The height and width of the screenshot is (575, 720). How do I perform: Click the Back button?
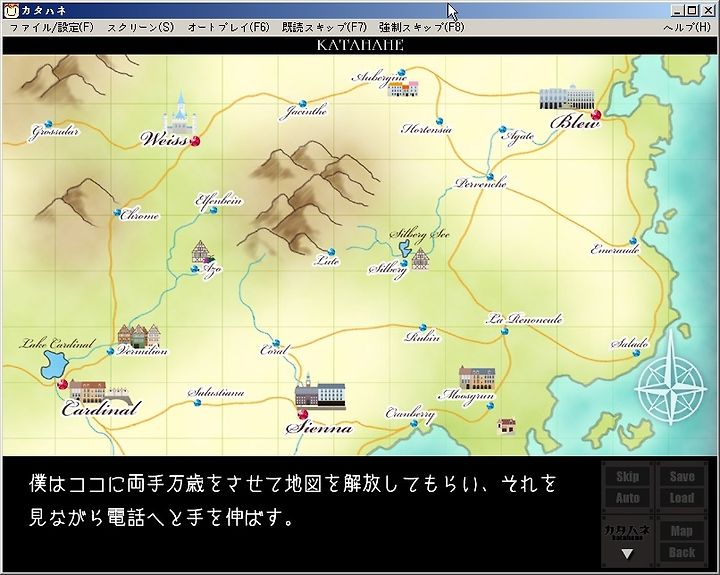[x=682, y=552]
